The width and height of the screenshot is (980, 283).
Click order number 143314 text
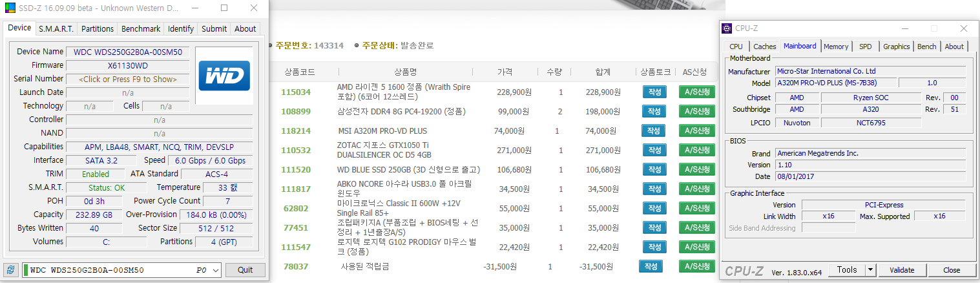[329, 46]
